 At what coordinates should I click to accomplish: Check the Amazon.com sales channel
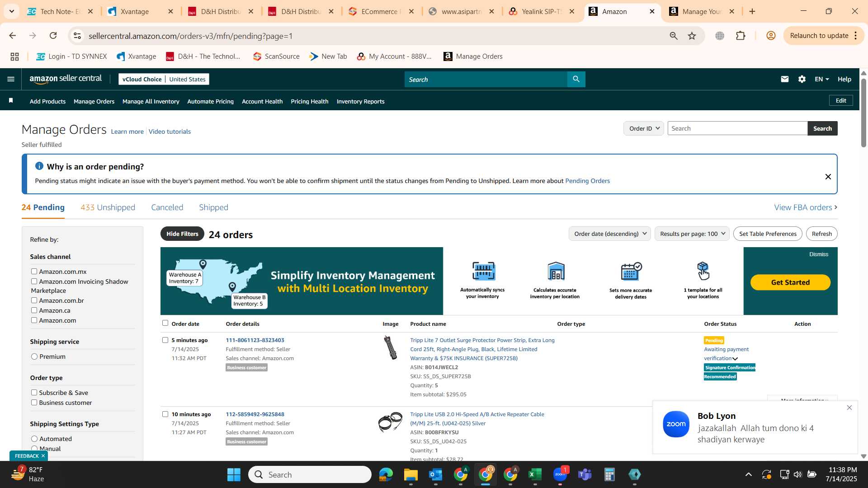(x=34, y=320)
